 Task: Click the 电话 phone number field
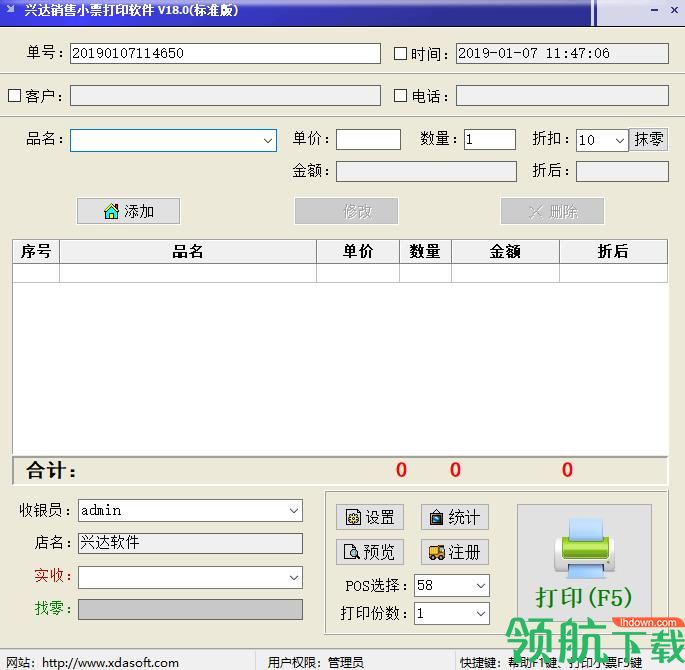click(562, 95)
